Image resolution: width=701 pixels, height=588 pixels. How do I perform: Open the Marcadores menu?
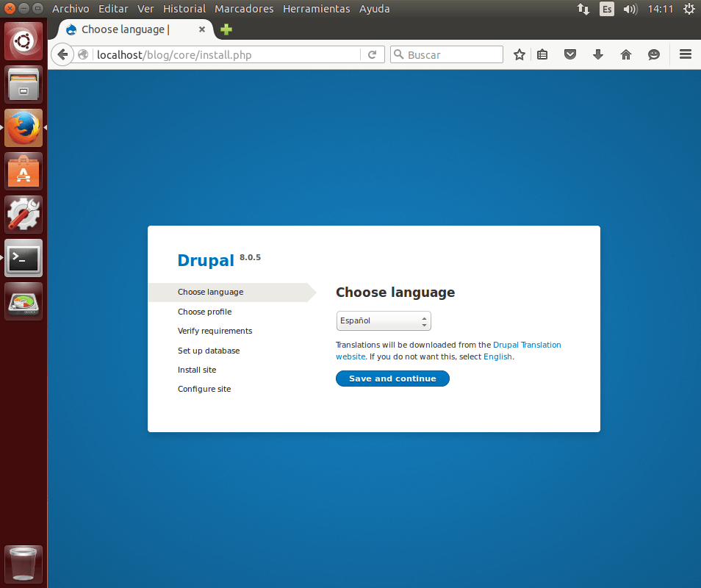[244, 9]
